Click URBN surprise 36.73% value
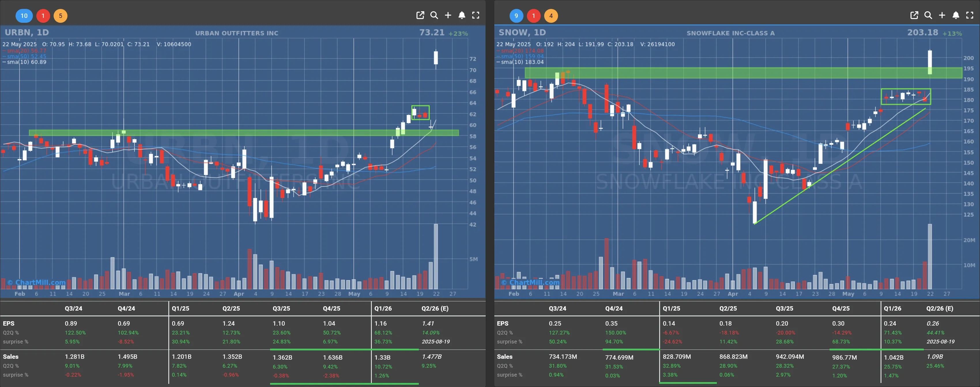 (383, 342)
